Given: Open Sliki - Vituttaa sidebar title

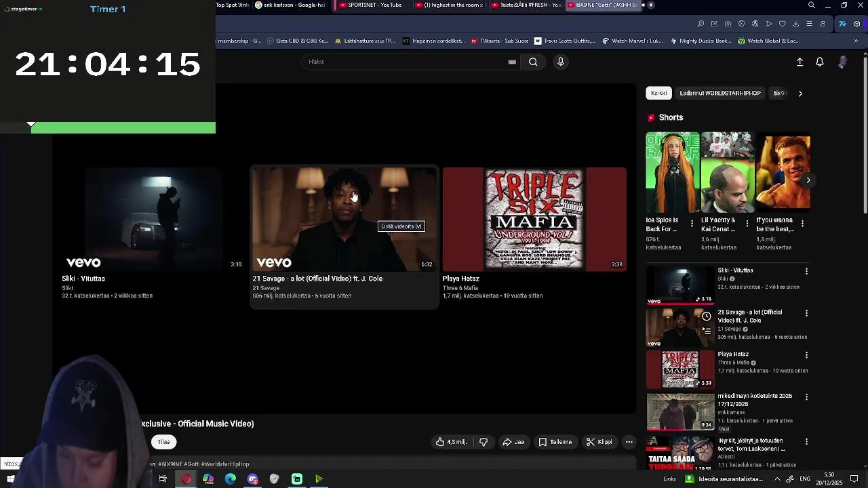Looking at the screenshot, I should [x=735, y=270].
